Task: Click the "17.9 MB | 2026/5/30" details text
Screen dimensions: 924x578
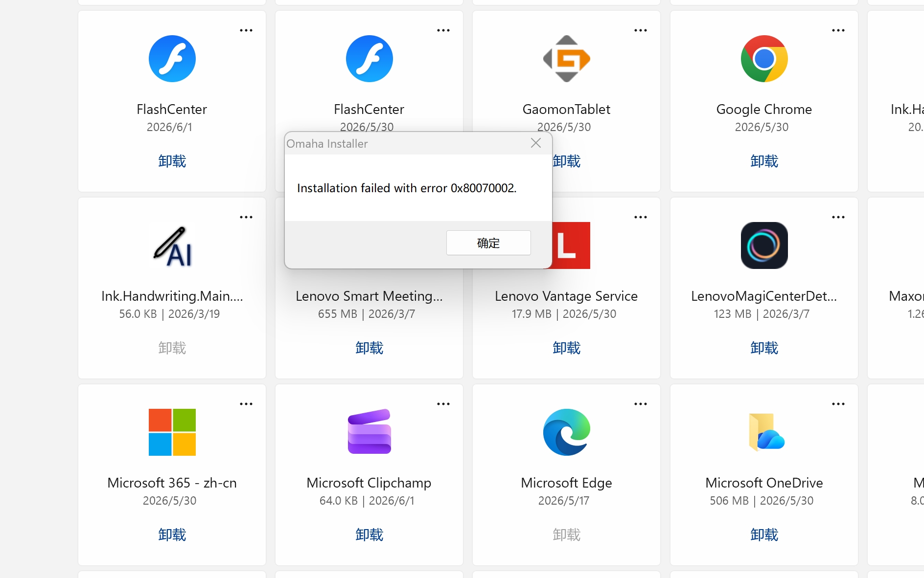Action: coord(564,314)
